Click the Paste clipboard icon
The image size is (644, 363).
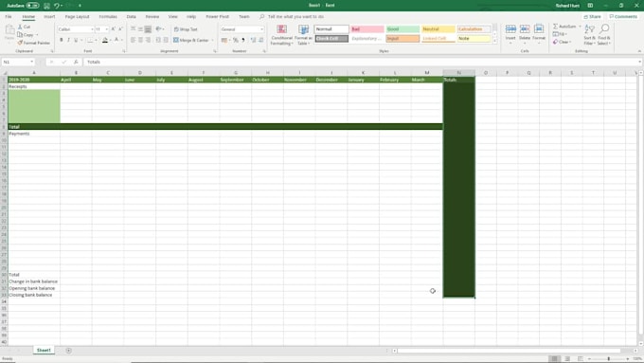coord(9,30)
